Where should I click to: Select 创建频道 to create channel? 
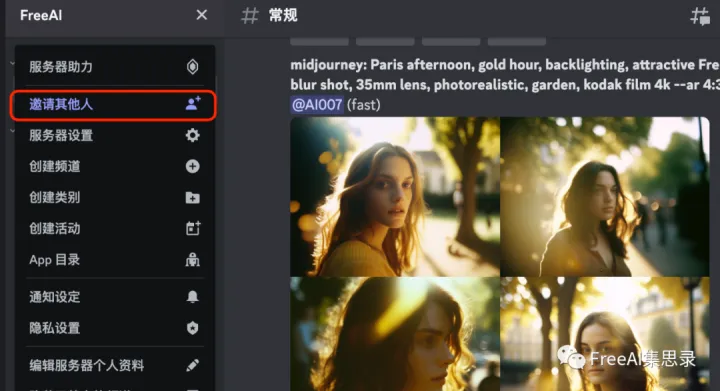[x=114, y=166]
